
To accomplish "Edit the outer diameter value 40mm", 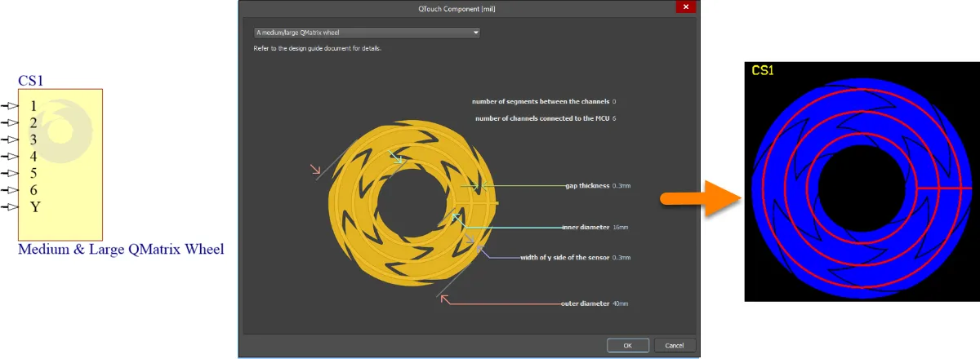I will click(621, 304).
